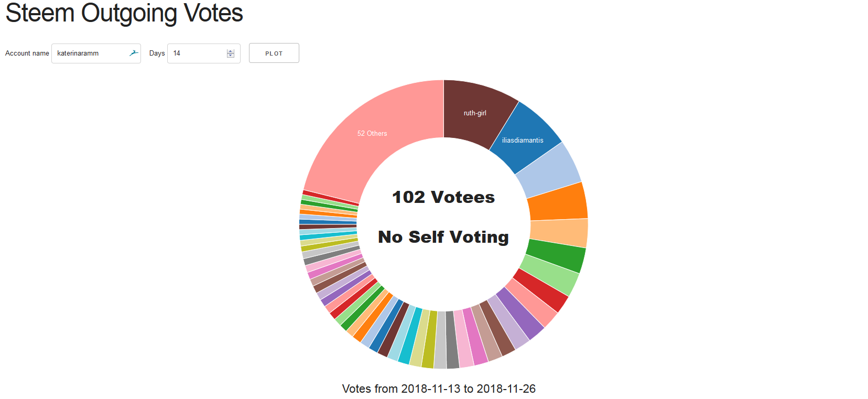Click the large bright orange donut slice
The width and height of the screenshot is (868, 399).
coord(558,202)
